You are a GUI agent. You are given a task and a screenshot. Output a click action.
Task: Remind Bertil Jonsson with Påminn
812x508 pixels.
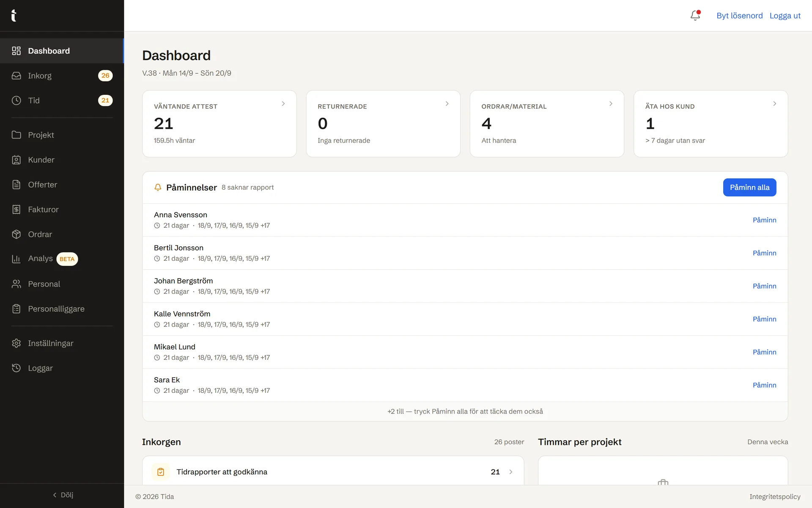click(x=764, y=253)
